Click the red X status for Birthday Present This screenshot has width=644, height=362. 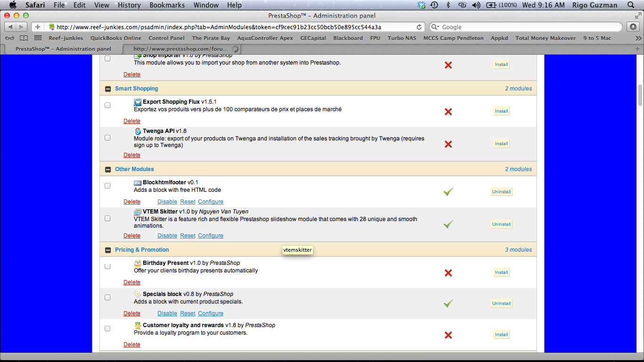point(448,273)
